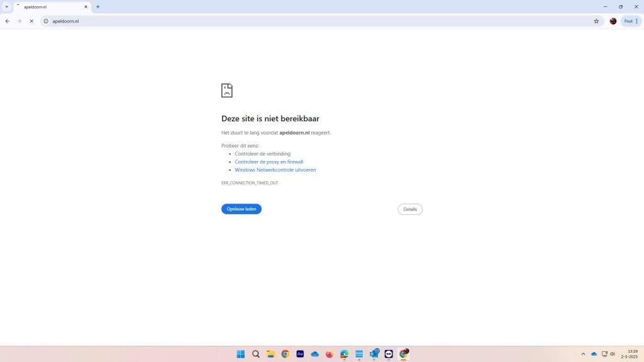Image resolution: width=644 pixels, height=362 pixels.
Task: Open TeamViewer from the taskbar
Action: click(x=389, y=354)
